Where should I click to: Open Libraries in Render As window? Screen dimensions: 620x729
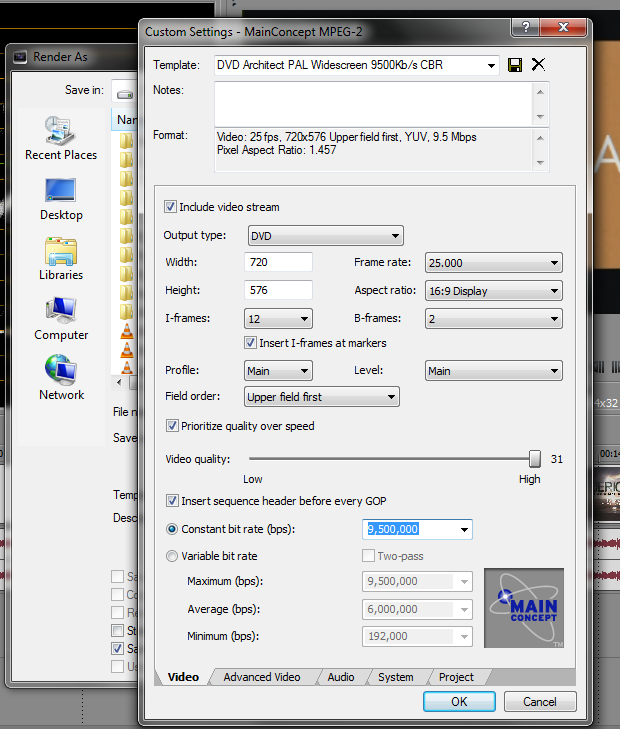point(61,259)
